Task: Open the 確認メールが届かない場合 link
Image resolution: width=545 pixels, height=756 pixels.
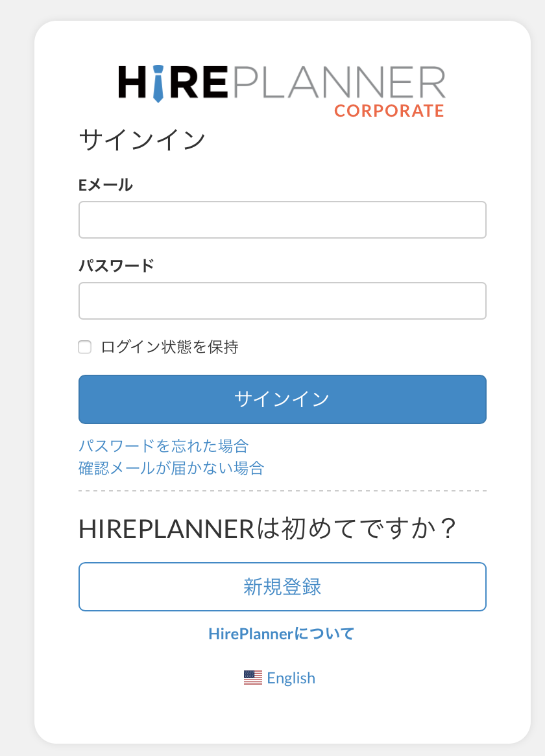Action: coord(171,467)
